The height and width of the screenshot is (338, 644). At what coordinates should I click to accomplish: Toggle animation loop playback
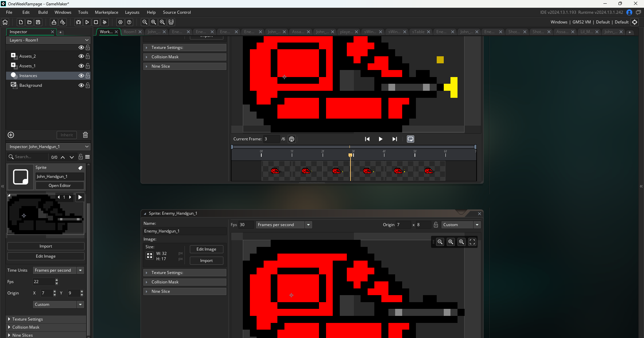coord(411,139)
